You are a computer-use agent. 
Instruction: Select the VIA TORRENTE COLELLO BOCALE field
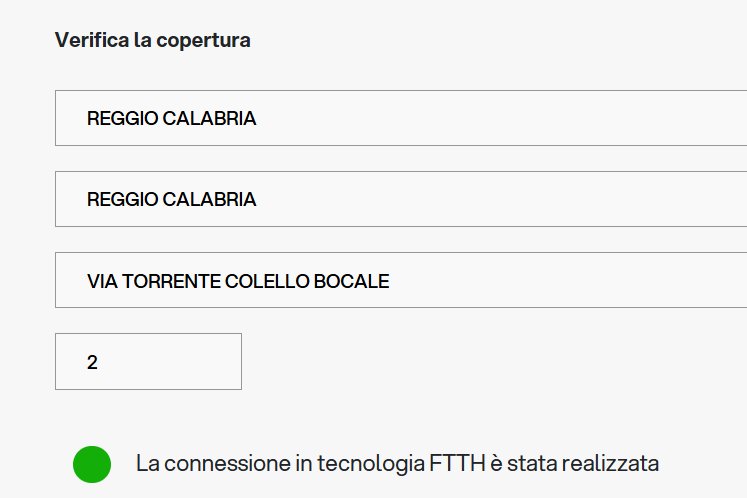(400, 280)
